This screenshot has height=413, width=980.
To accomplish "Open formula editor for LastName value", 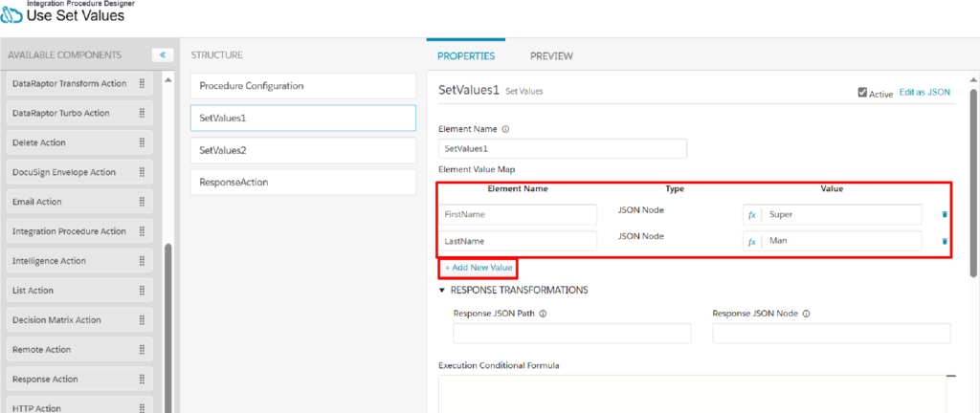I will click(x=752, y=242).
